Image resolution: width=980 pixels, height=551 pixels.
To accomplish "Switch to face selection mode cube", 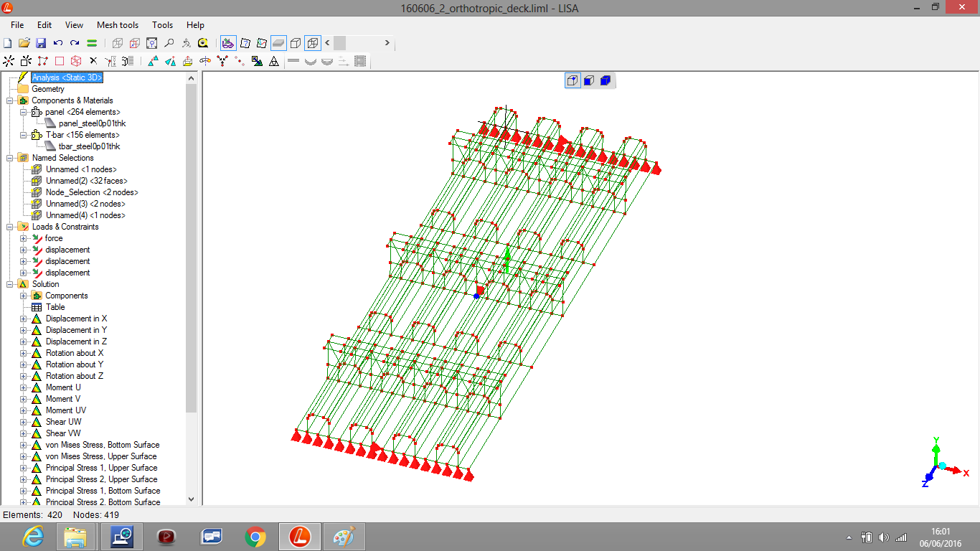I will click(x=588, y=80).
